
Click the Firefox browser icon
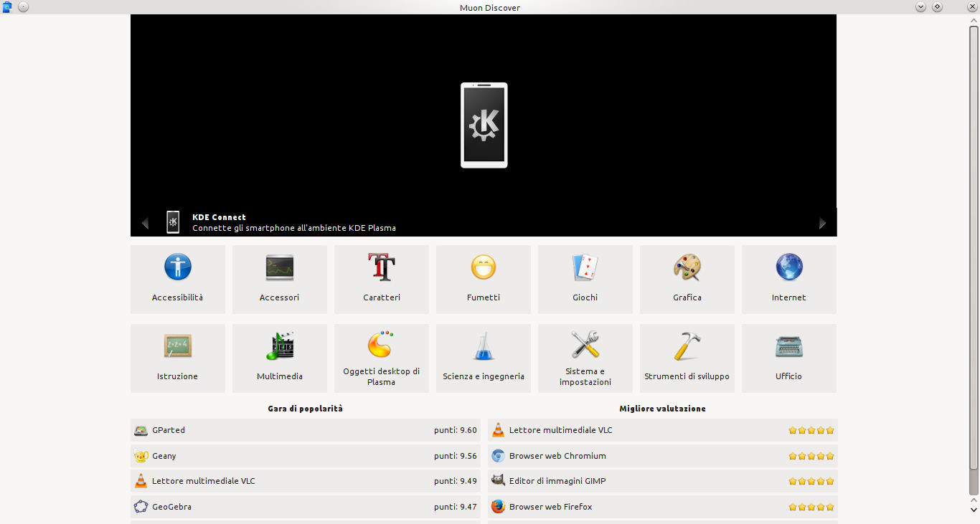pos(498,507)
